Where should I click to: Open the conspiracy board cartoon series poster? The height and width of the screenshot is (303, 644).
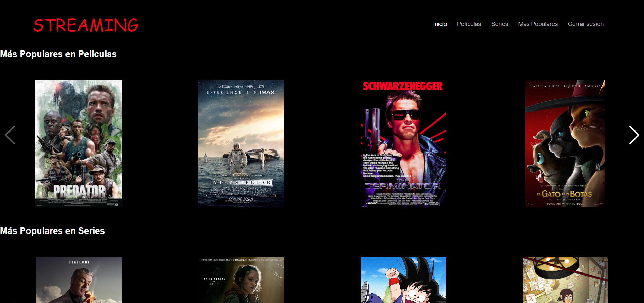pos(565,280)
